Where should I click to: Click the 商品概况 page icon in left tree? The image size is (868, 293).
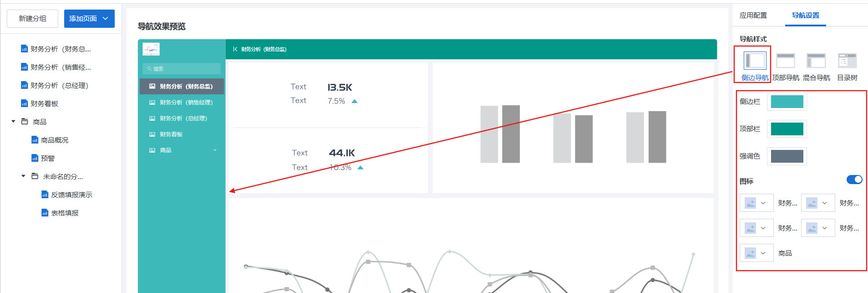point(35,140)
